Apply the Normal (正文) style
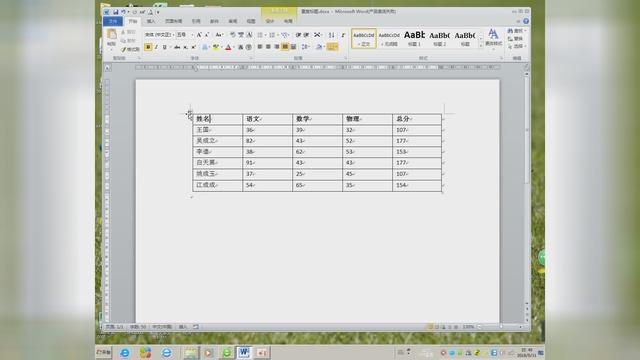640x360 pixels. 364,38
